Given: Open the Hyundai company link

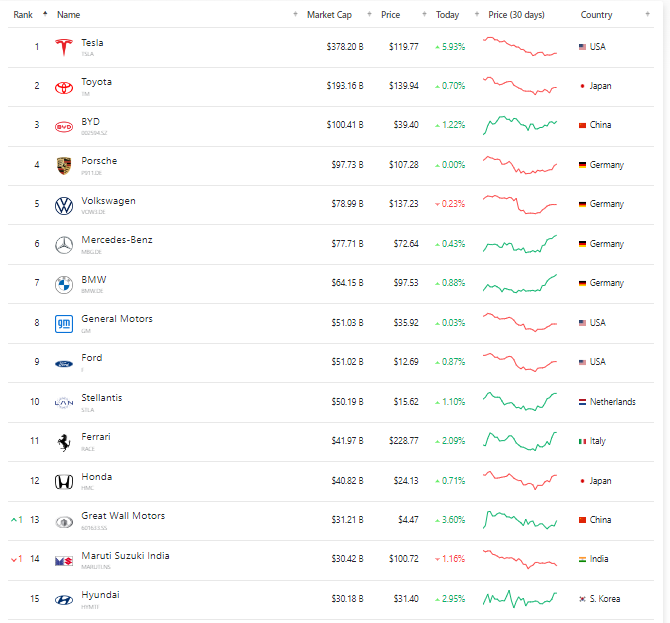Looking at the screenshot, I should pyautogui.click(x=100, y=595).
